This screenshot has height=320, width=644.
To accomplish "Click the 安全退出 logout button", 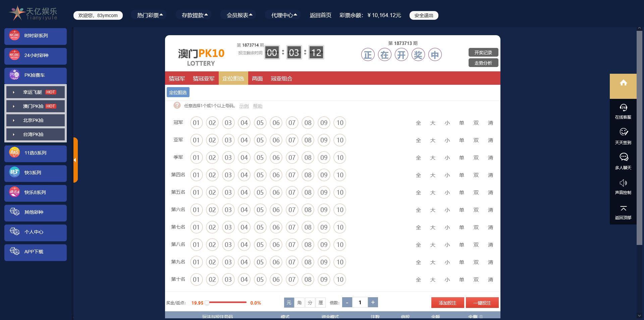I will [424, 15].
